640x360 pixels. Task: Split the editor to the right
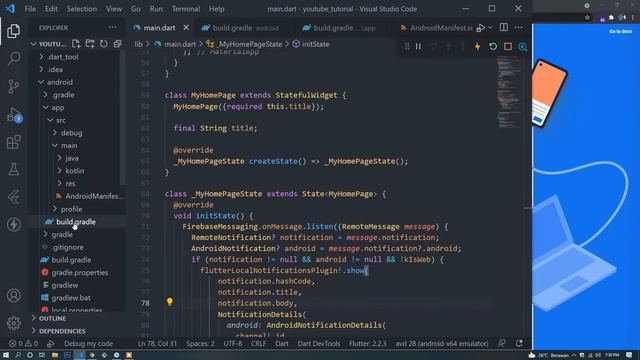coord(504,27)
